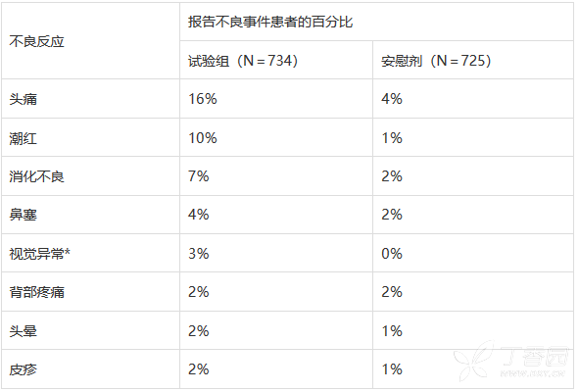Select the 消化不良 row label
Viewport: 579px width, 392px height.
[36, 176]
